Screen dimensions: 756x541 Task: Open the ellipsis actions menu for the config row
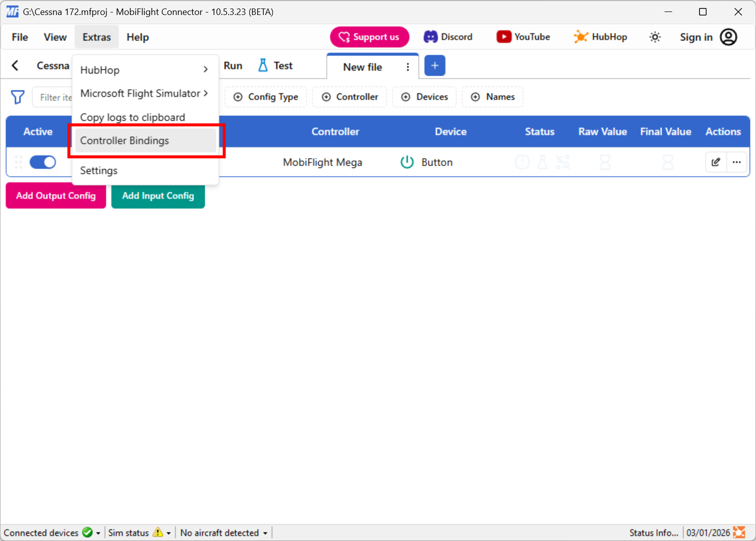click(737, 162)
